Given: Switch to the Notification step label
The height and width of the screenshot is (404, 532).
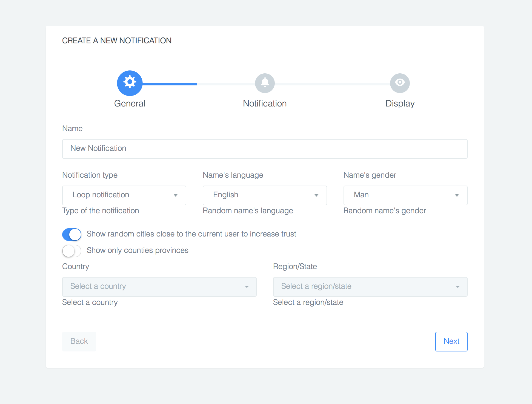Looking at the screenshot, I should click(x=265, y=103).
